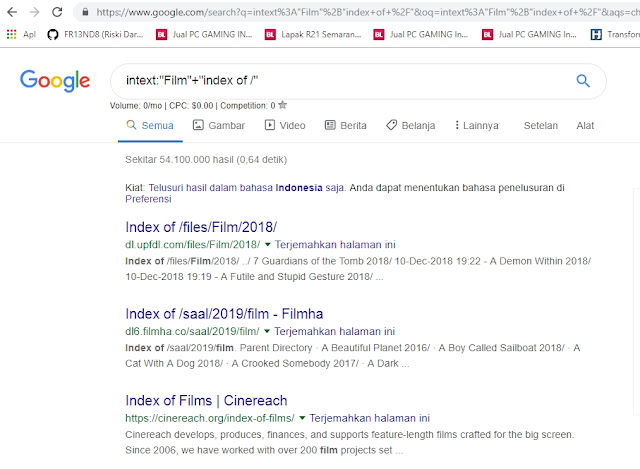The height and width of the screenshot is (469, 640).
Task: Click the blue magnifier search button
Action: (x=583, y=81)
